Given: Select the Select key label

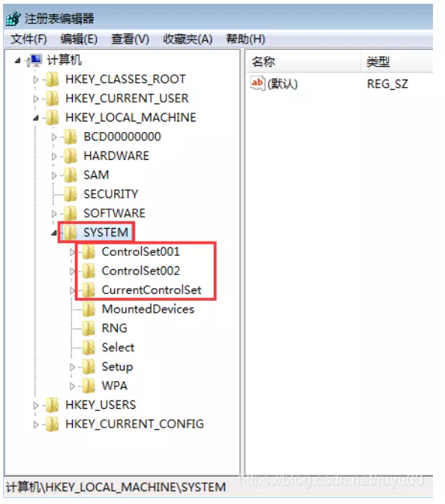Looking at the screenshot, I should (118, 347).
